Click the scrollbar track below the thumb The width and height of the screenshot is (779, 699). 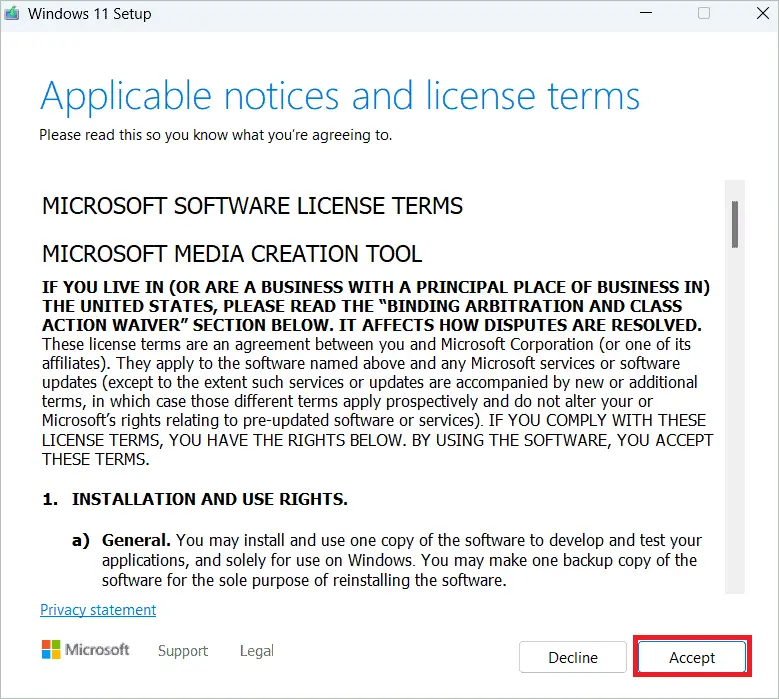[735, 422]
